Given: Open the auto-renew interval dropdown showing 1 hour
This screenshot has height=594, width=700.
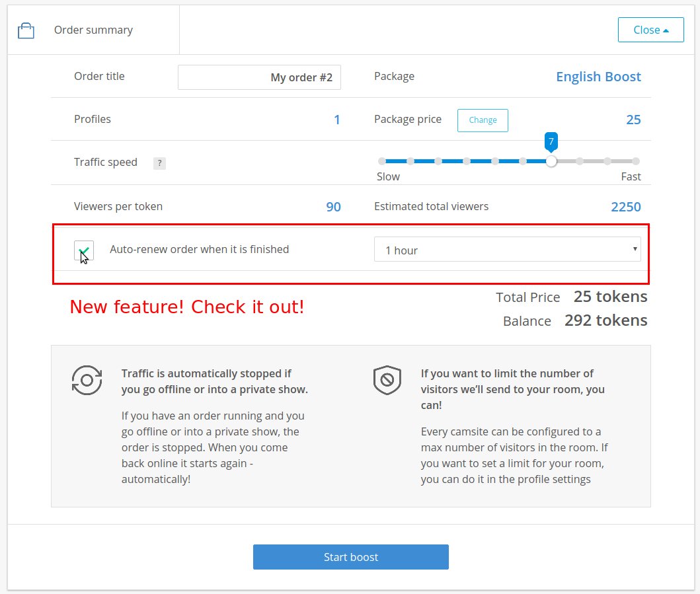Looking at the screenshot, I should click(507, 250).
